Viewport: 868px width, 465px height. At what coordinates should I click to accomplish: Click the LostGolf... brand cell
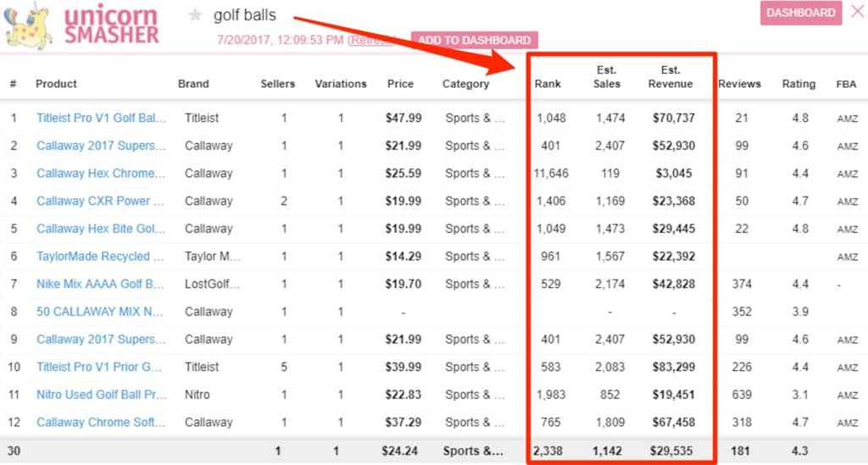click(213, 284)
